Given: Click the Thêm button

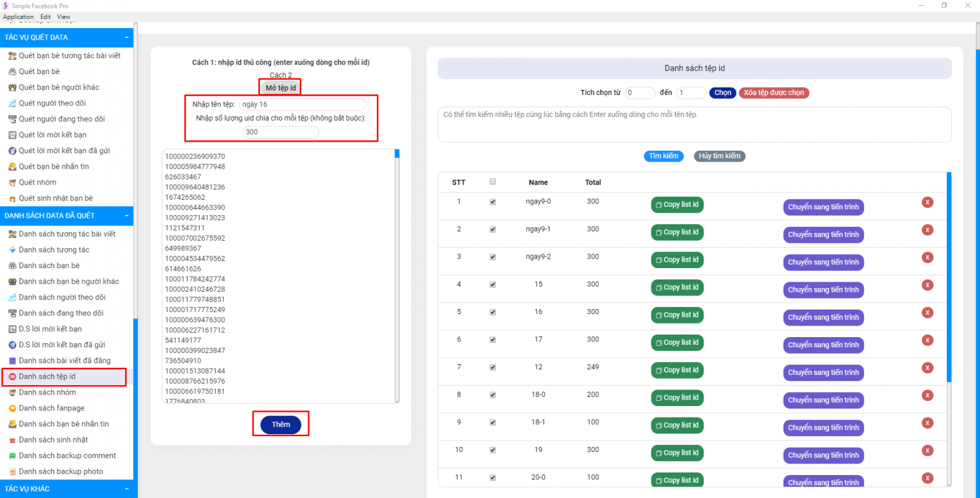Looking at the screenshot, I should (280, 423).
